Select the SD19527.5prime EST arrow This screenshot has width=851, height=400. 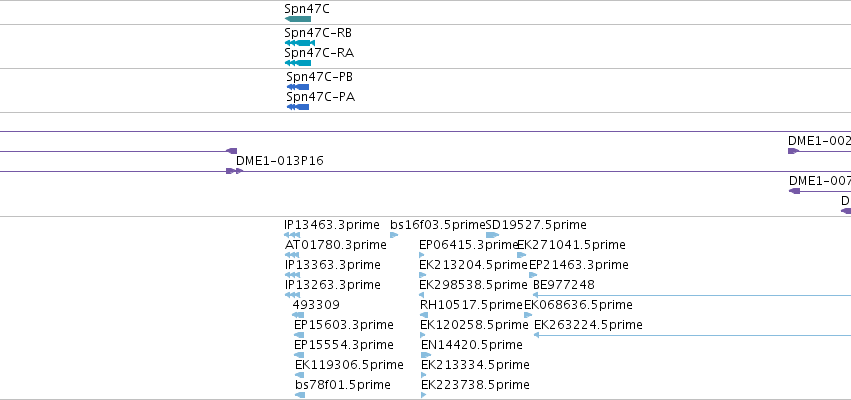(492, 235)
